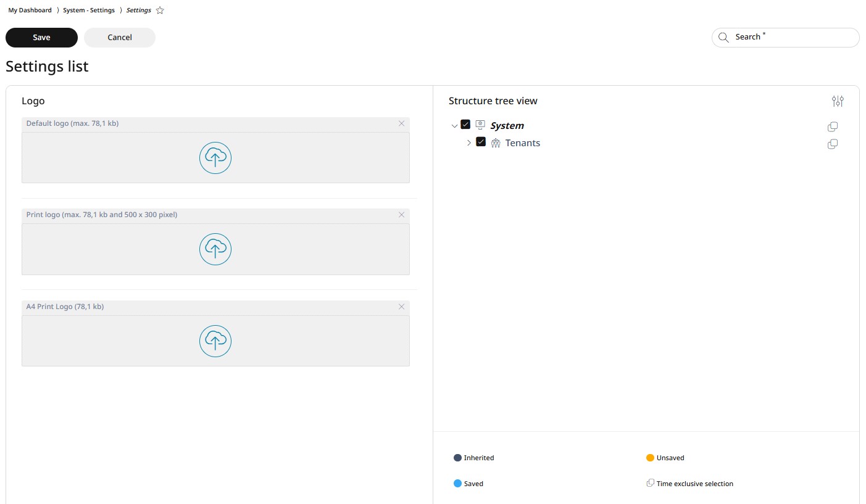Upload a Default logo via cloud icon
The width and height of the screenshot is (866, 504).
click(215, 158)
